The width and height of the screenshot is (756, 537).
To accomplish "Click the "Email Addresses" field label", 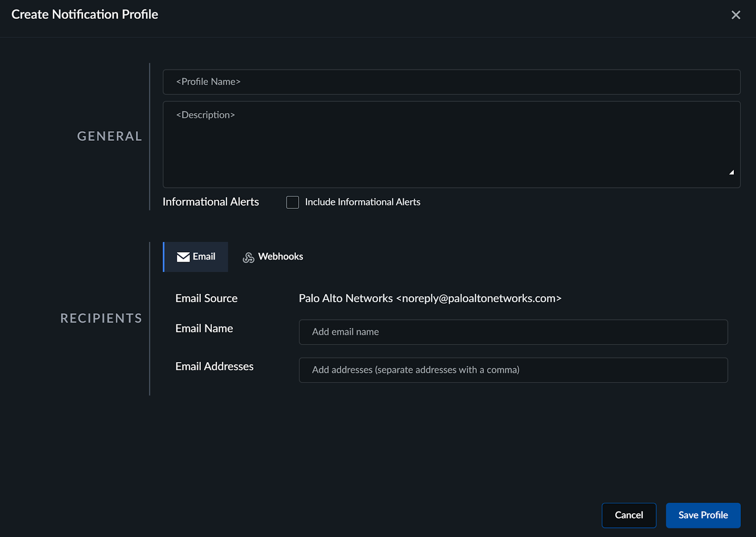I will pos(215,367).
